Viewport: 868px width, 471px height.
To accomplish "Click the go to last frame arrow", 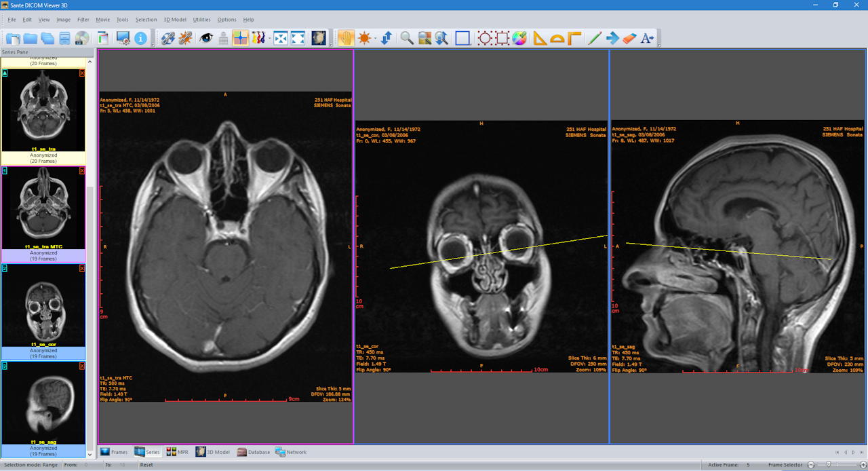I will pos(861,452).
